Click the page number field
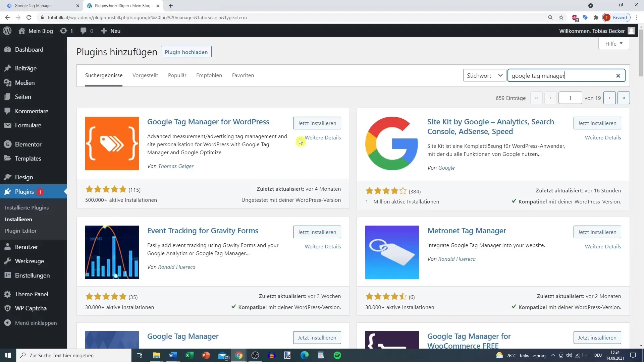Image resolution: width=644 pixels, height=362 pixels. [x=570, y=98]
